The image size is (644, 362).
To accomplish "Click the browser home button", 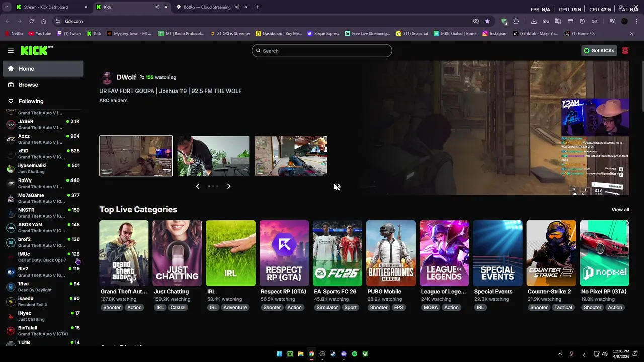I will point(44,21).
